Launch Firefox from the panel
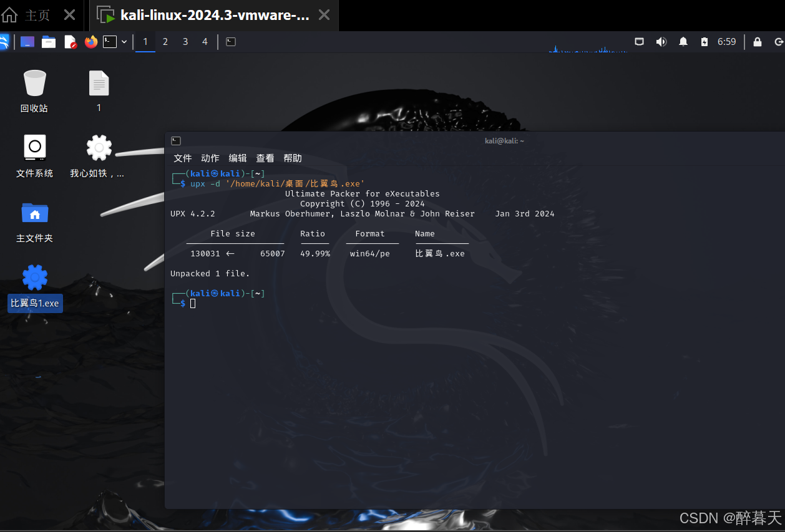Viewport: 785px width, 532px height. [x=91, y=42]
